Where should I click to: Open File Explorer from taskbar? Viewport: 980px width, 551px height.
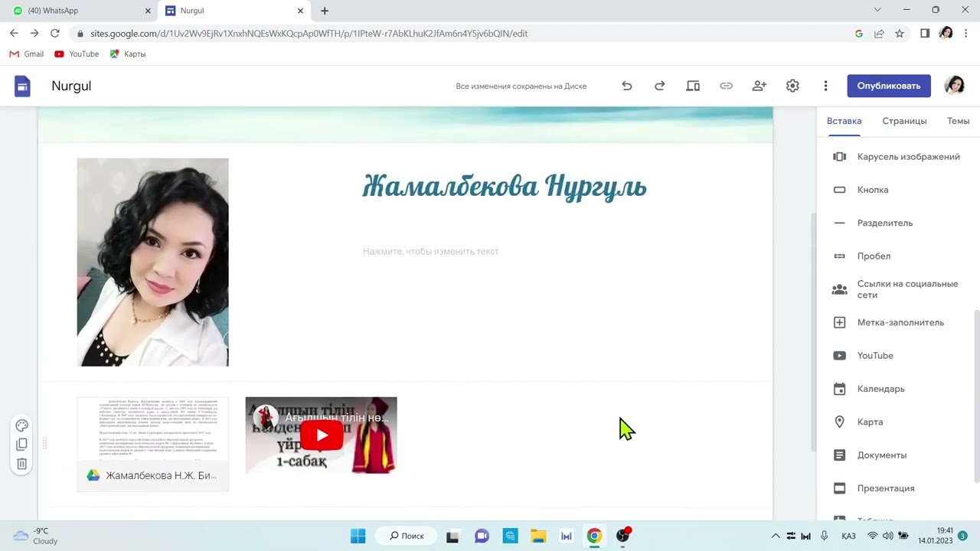[x=537, y=536]
